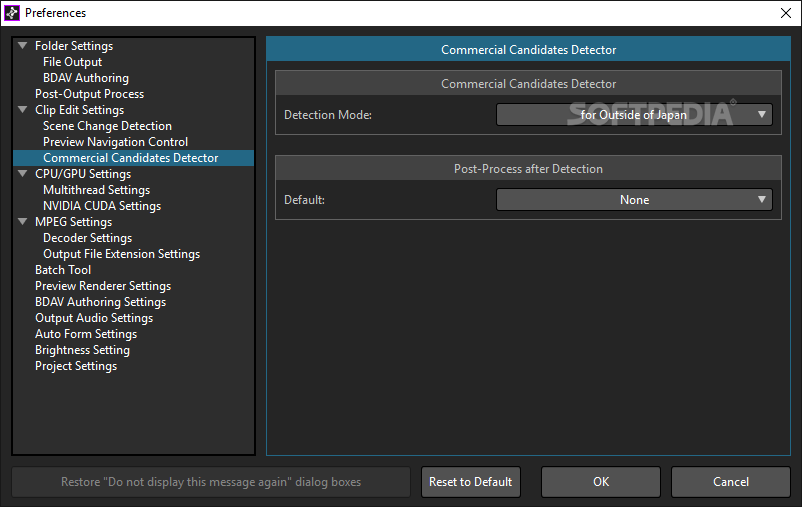This screenshot has height=507, width=802.
Task: Select NVIDIA CUDA Settings
Action: click(x=102, y=206)
